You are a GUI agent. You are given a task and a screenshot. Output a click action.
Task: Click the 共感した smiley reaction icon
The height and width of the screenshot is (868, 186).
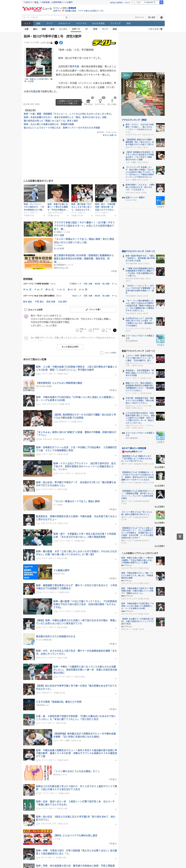click(77, 330)
